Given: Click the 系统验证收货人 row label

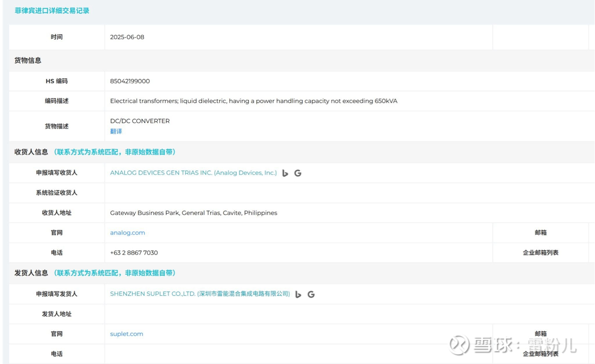Looking at the screenshot, I should [x=57, y=193].
